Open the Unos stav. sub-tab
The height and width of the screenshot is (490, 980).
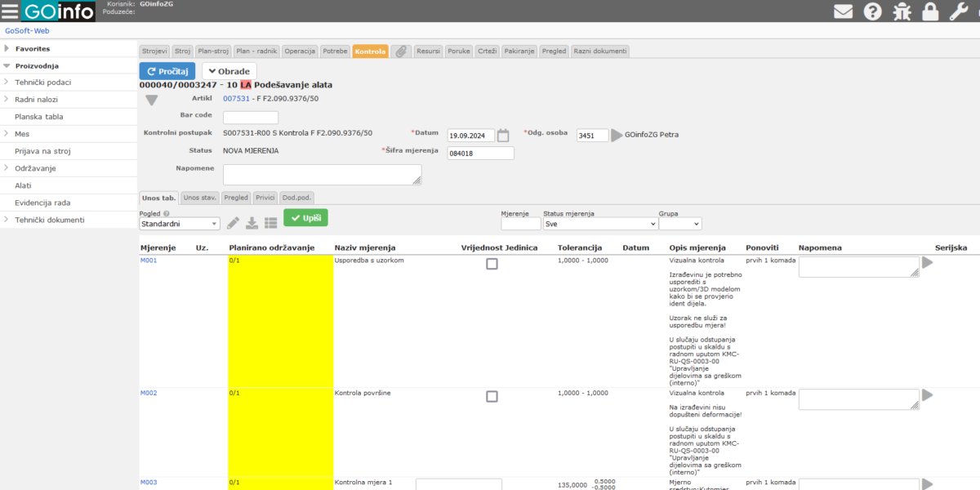(200, 198)
